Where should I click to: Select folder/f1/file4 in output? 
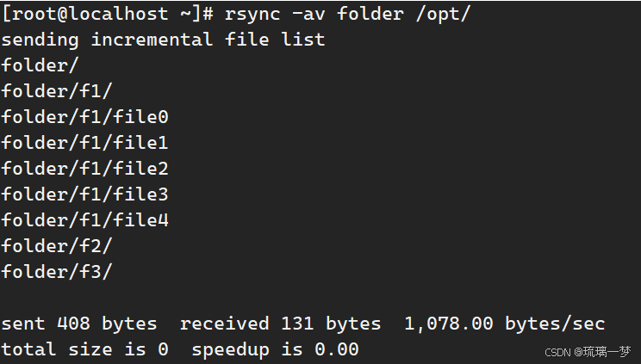[84, 219]
